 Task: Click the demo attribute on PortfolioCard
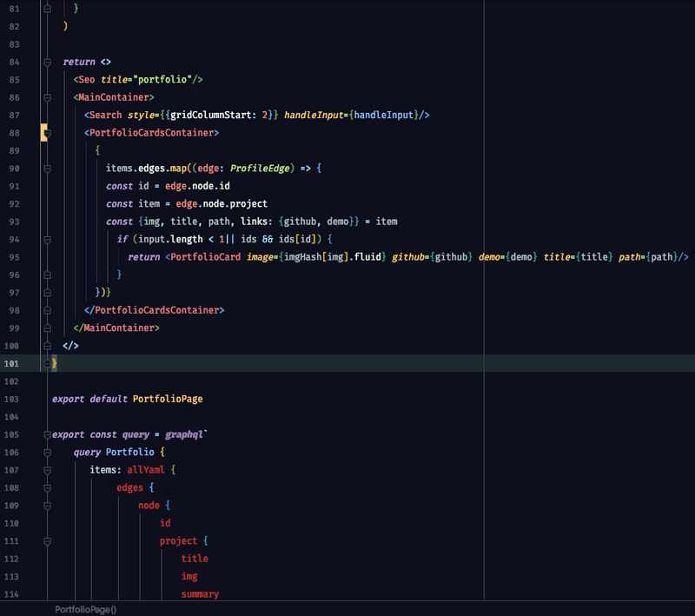(489, 257)
